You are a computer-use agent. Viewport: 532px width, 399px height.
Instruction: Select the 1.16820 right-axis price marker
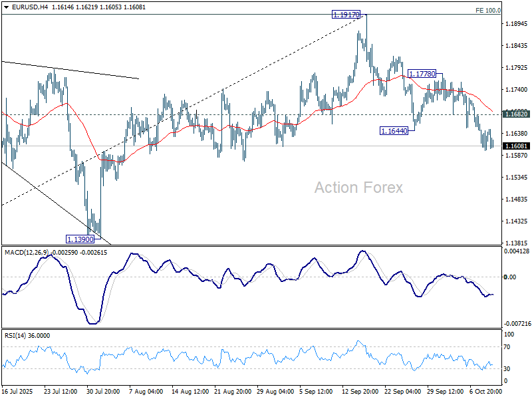point(515,114)
